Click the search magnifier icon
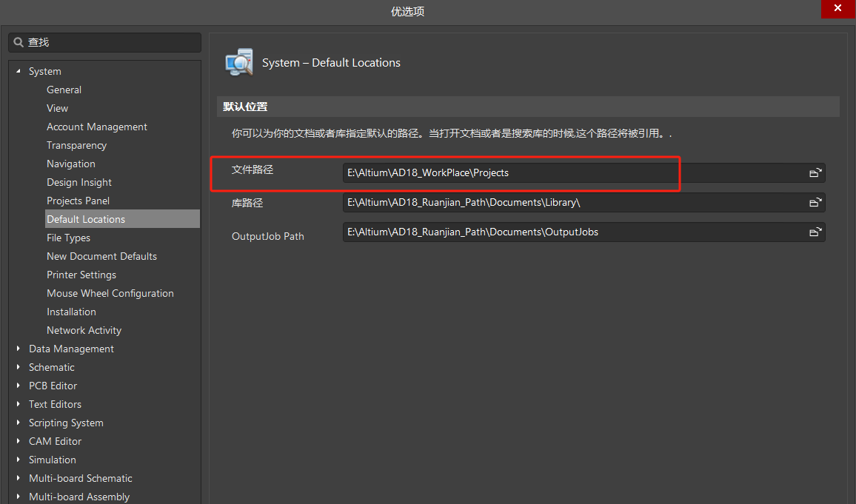 click(x=19, y=43)
